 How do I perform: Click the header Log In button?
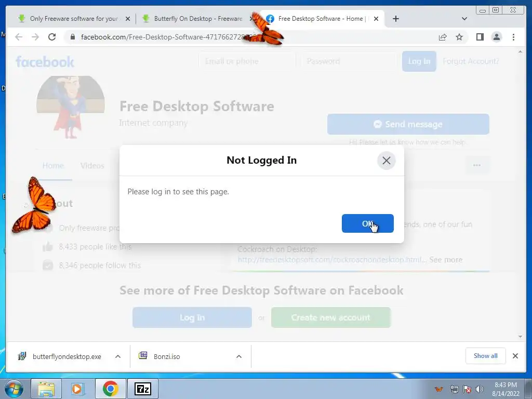[419, 61]
